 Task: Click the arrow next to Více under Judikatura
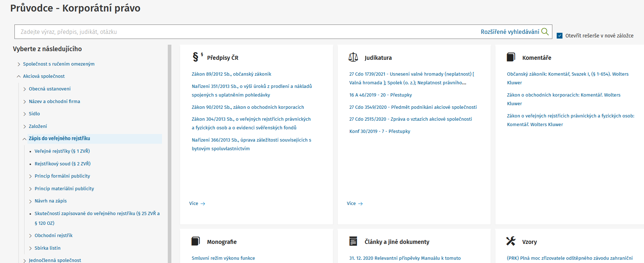click(x=360, y=204)
